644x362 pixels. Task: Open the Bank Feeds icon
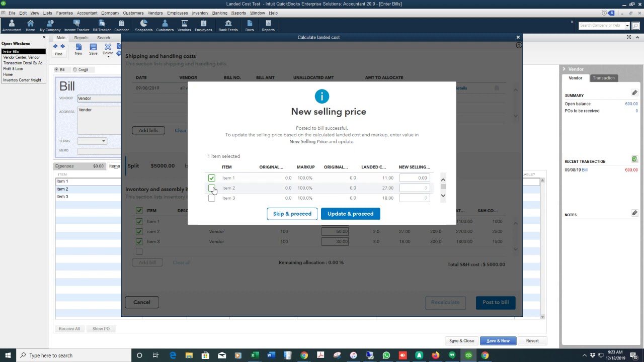pos(228,26)
